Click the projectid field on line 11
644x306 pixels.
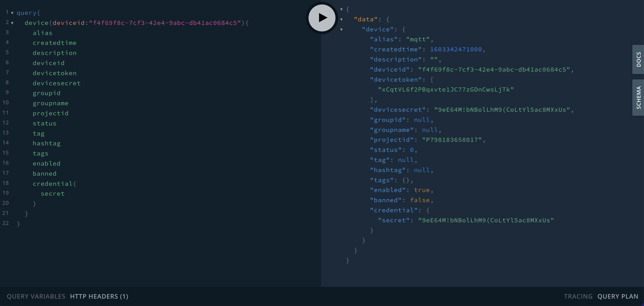click(51, 113)
